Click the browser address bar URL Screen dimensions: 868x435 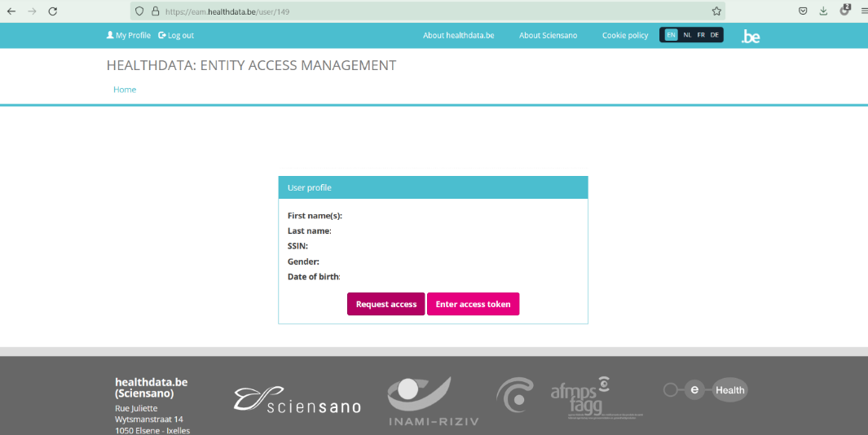pos(227,11)
